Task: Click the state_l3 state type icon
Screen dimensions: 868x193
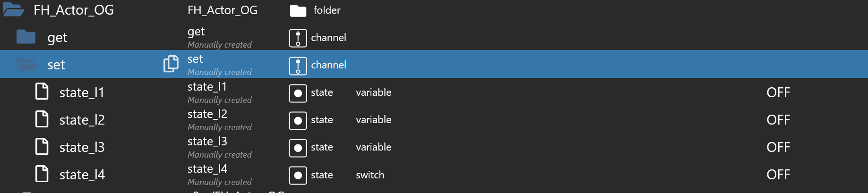Action: point(298,148)
